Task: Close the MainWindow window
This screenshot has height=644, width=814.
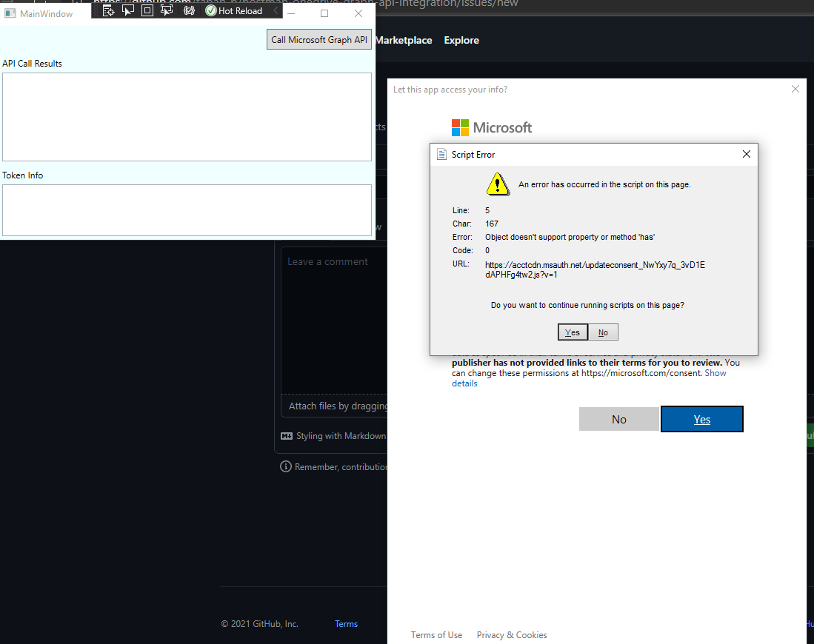Action: pyautogui.click(x=358, y=13)
